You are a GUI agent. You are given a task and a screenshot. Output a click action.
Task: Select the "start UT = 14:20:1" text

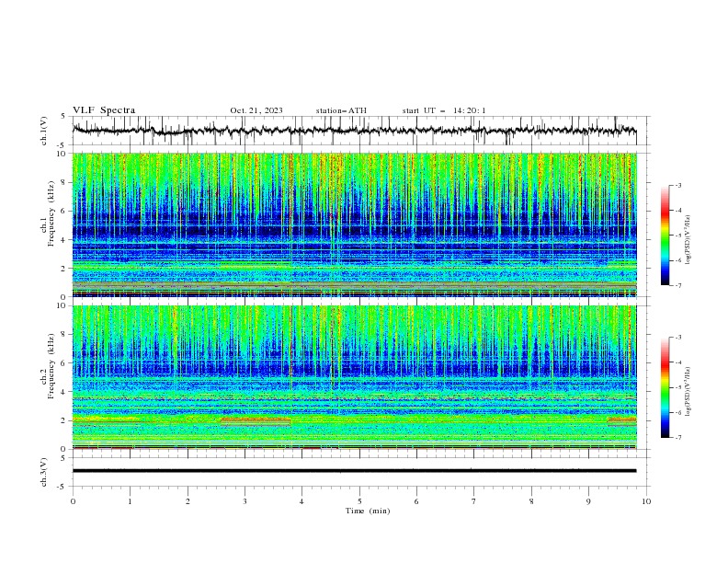click(x=444, y=110)
